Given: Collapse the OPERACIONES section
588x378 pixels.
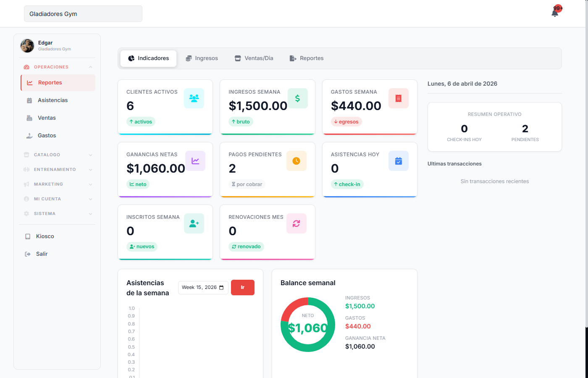Looking at the screenshot, I should tap(58, 67).
